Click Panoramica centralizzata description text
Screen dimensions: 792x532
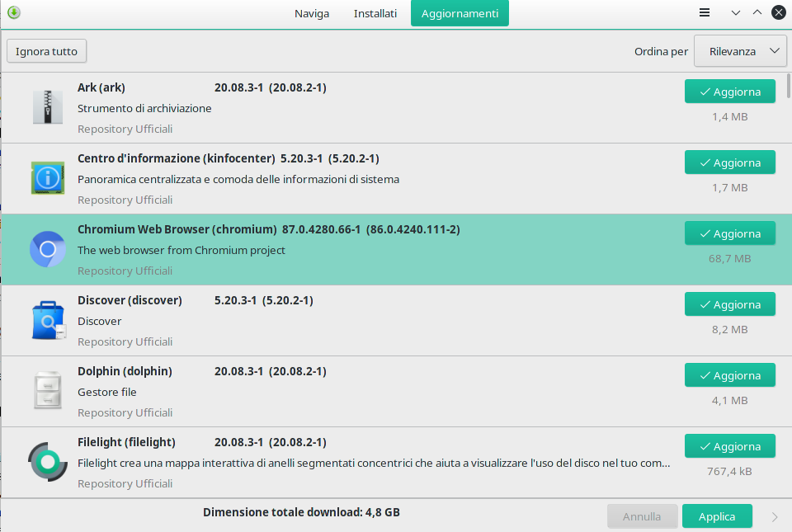pos(238,179)
